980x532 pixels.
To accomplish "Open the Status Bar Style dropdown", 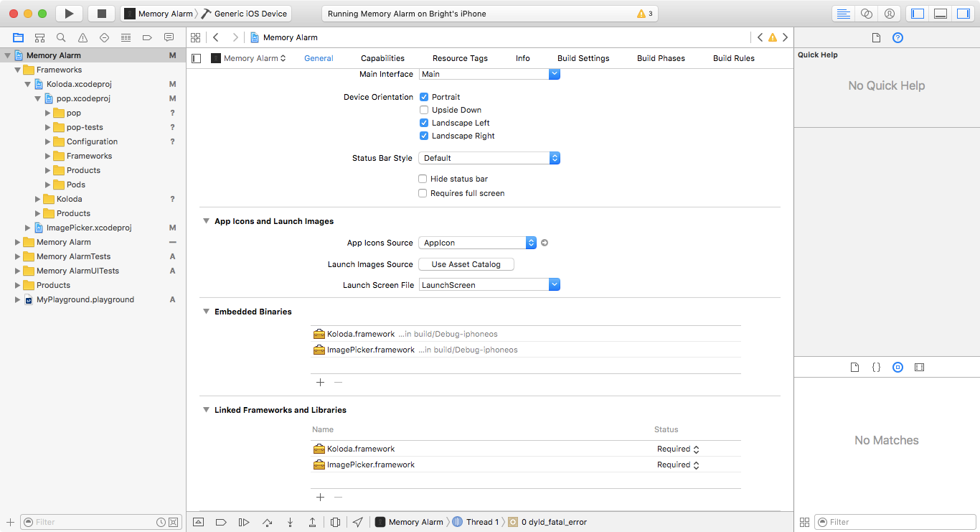I will pyautogui.click(x=489, y=158).
